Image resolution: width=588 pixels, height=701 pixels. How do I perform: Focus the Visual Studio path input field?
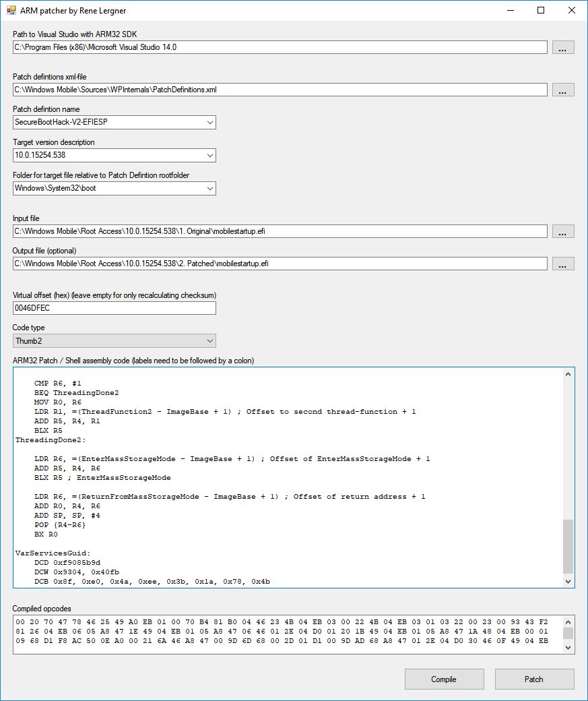(x=280, y=47)
